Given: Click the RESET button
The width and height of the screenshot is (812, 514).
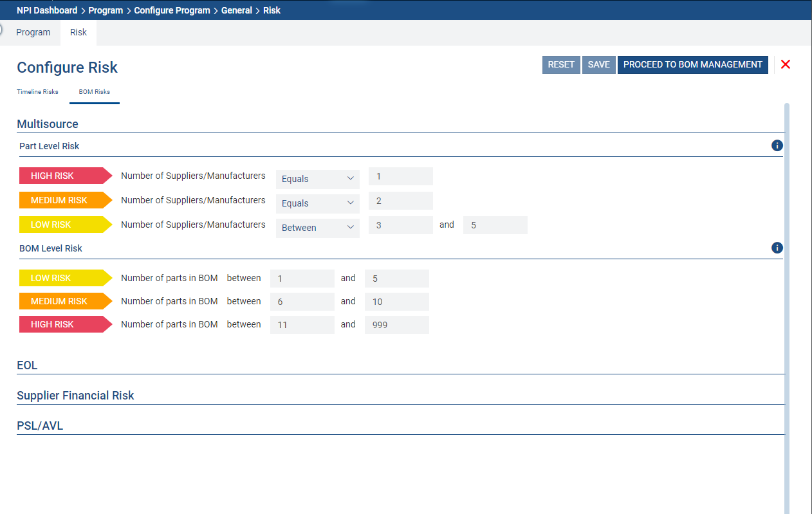Looking at the screenshot, I should (561, 65).
